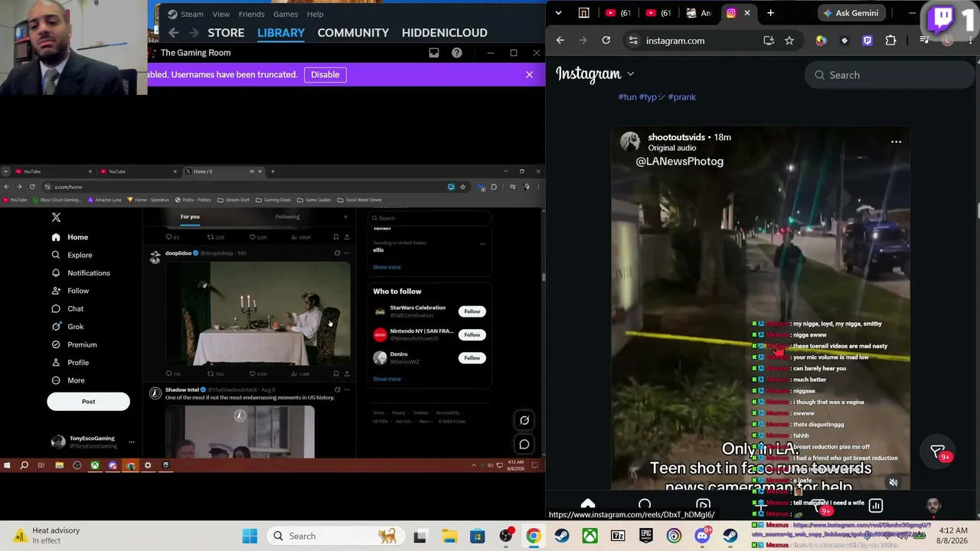Open more options on doopiidoo post
The width and height of the screenshot is (980, 551).
[347, 253]
